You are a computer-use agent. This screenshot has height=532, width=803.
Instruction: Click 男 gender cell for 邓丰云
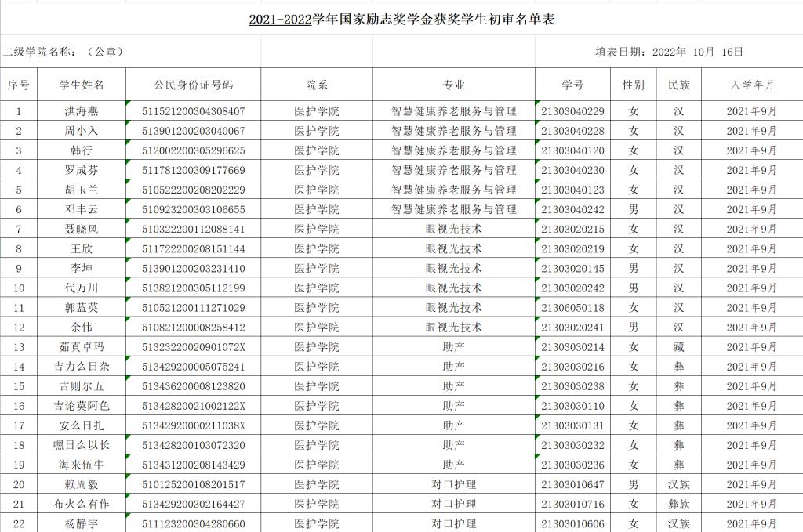[x=634, y=209]
